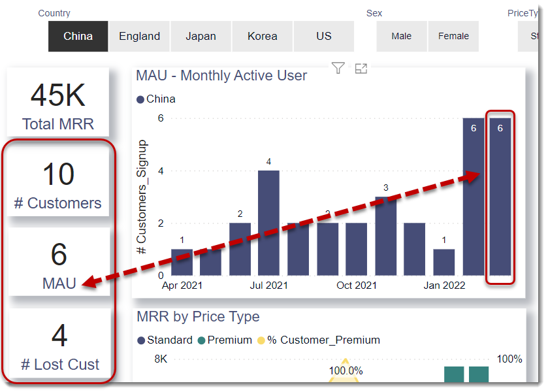Viewport: 548px width, 392px height.
Task: Filter by Female in Sex slicer
Action: [x=453, y=36]
